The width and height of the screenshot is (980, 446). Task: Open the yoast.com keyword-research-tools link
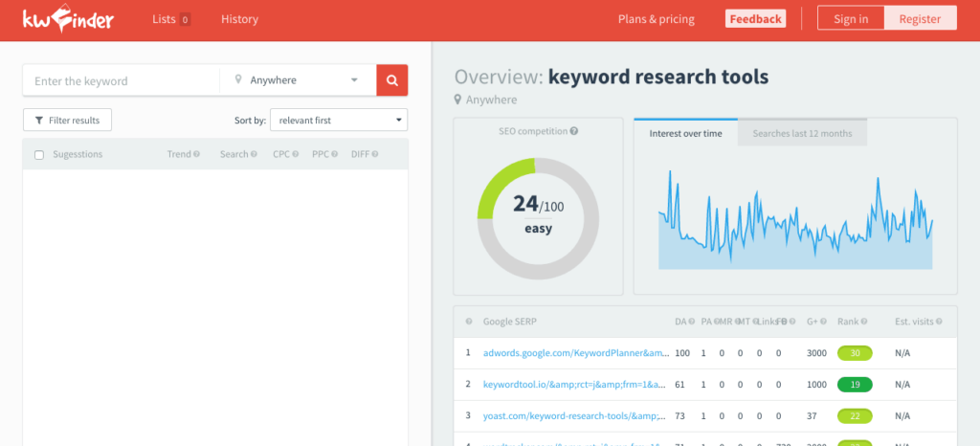574,415
